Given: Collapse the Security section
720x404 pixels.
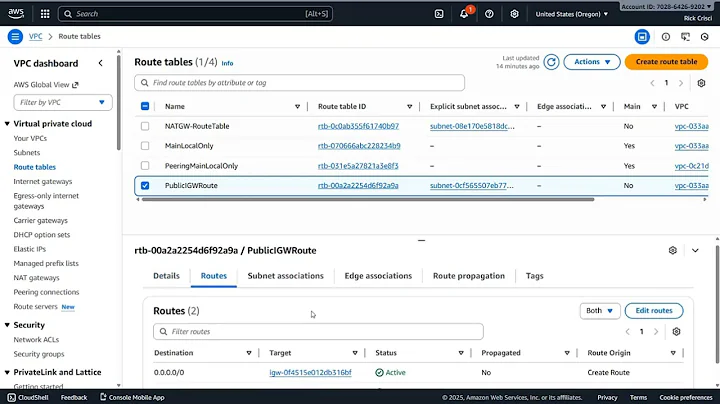Looking at the screenshot, I should [x=7, y=325].
